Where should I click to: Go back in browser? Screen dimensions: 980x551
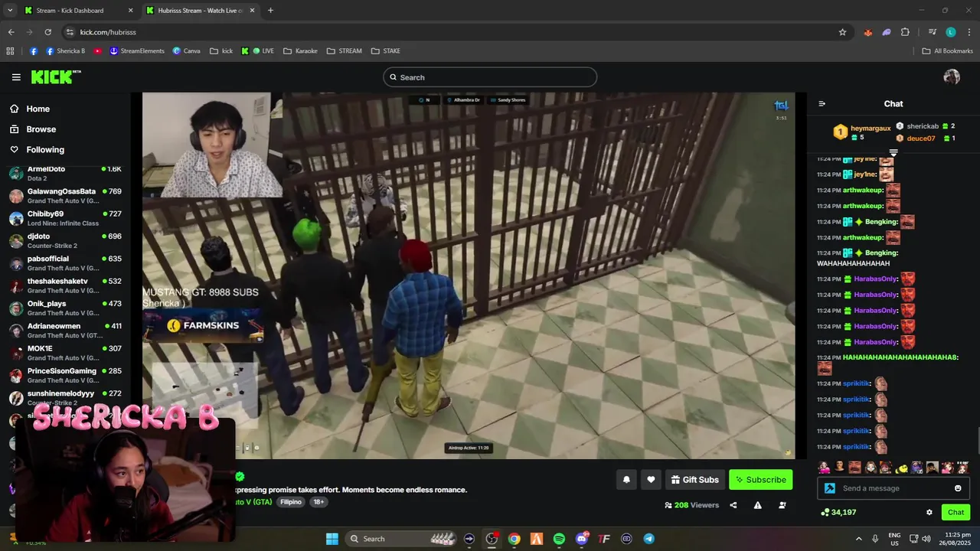[11, 32]
